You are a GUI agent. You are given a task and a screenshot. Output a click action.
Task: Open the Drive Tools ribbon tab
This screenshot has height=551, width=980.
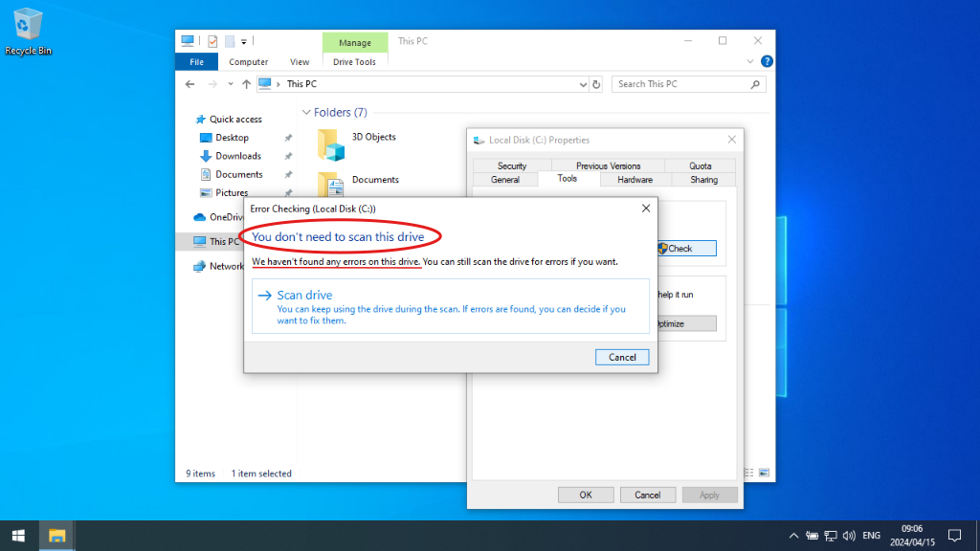(x=354, y=61)
